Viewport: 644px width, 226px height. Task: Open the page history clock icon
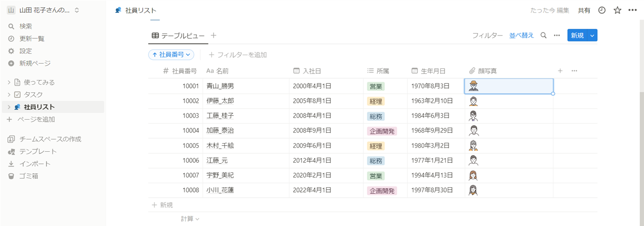pos(602,10)
